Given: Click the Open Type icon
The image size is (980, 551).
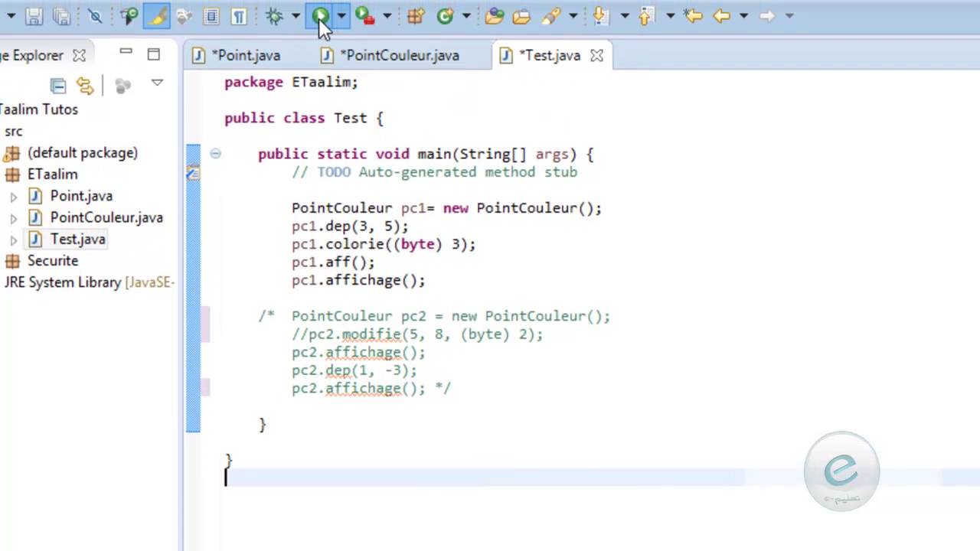Looking at the screenshot, I should tap(495, 15).
